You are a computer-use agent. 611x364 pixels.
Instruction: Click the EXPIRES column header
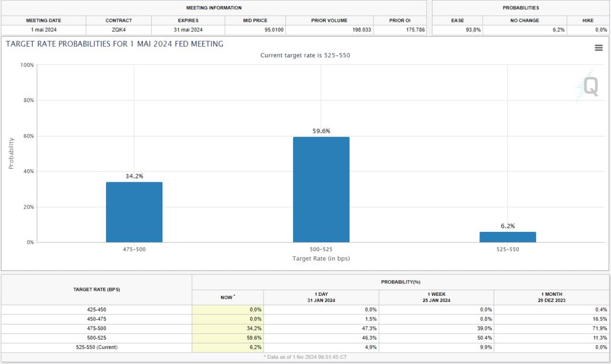[x=188, y=21]
